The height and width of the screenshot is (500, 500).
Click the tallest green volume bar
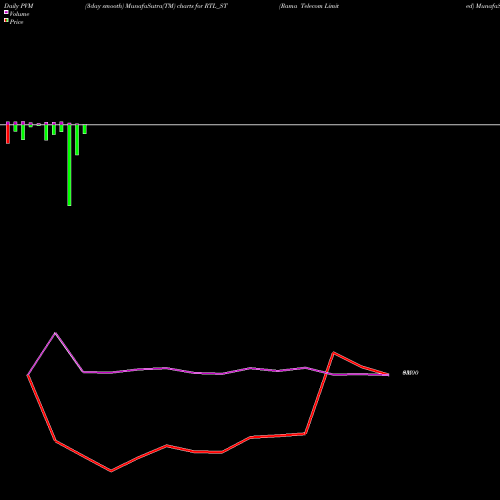(69, 165)
